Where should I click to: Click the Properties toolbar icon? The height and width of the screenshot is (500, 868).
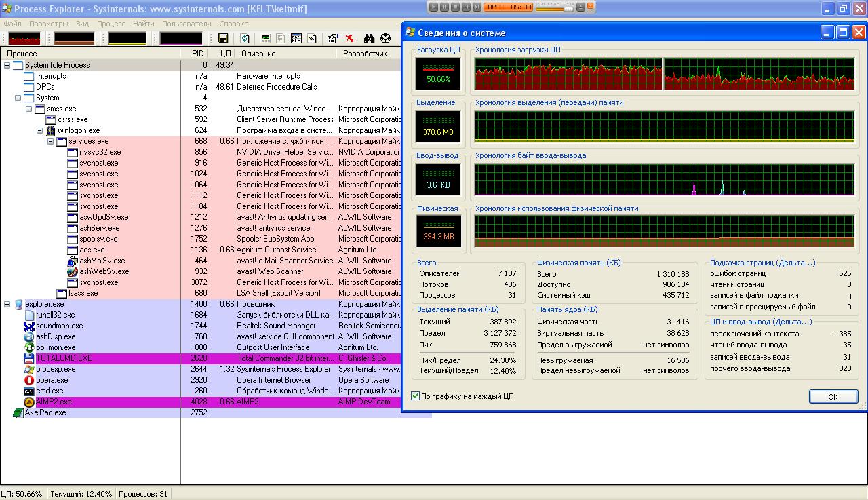click(x=332, y=39)
